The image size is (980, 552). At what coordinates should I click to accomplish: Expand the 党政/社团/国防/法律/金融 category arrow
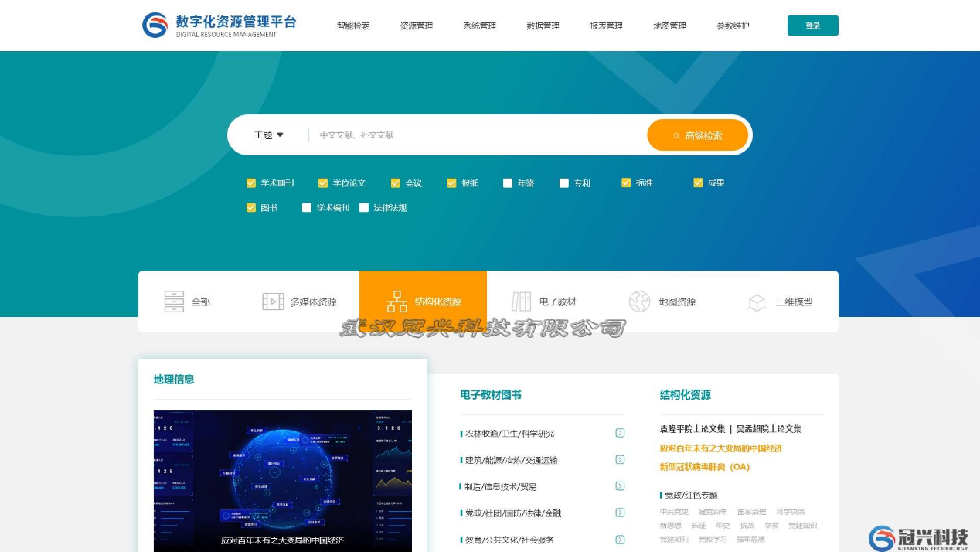pos(620,513)
